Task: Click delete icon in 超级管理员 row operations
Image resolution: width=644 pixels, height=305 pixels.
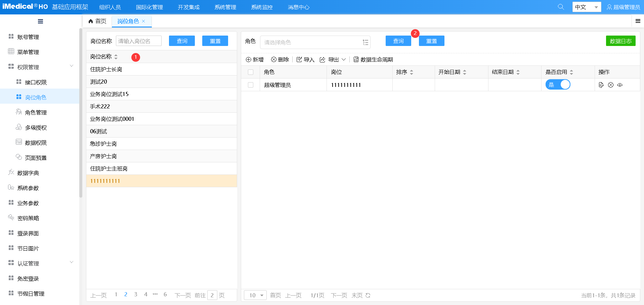Action: (x=611, y=85)
